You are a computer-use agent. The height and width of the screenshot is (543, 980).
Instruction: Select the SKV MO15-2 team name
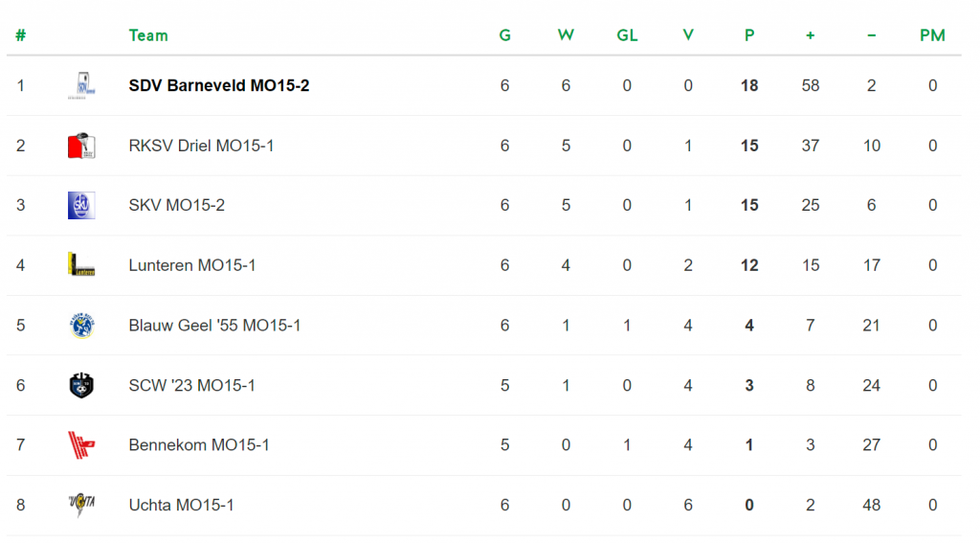pos(176,205)
